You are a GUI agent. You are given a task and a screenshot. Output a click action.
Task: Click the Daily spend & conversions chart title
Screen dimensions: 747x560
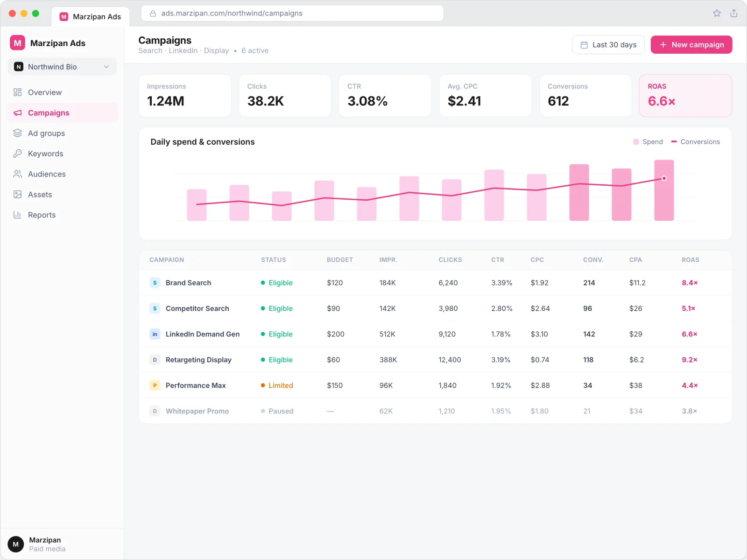click(x=203, y=142)
